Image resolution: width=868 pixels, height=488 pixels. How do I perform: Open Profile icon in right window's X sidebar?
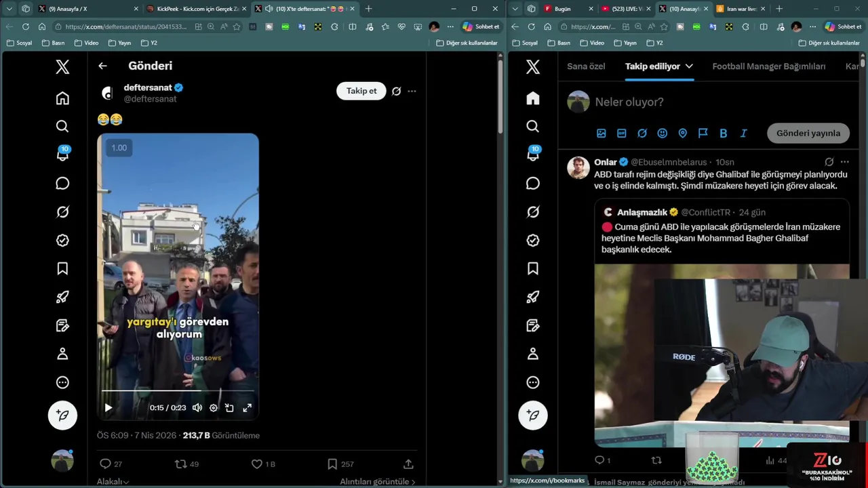pos(533,353)
